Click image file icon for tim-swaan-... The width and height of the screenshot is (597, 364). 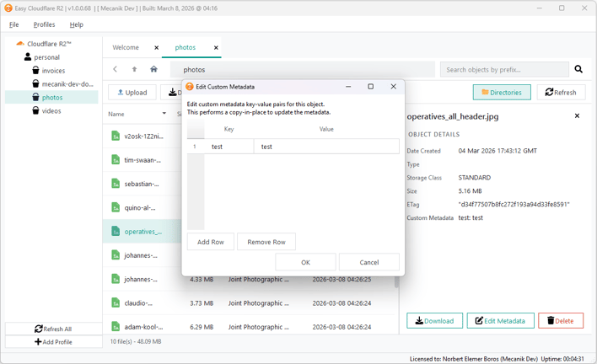tap(116, 160)
